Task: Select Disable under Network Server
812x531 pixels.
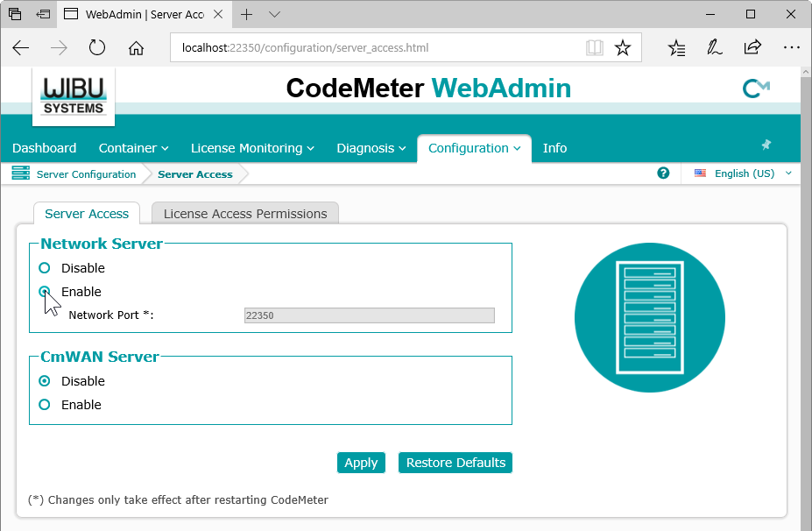Action: click(x=45, y=268)
